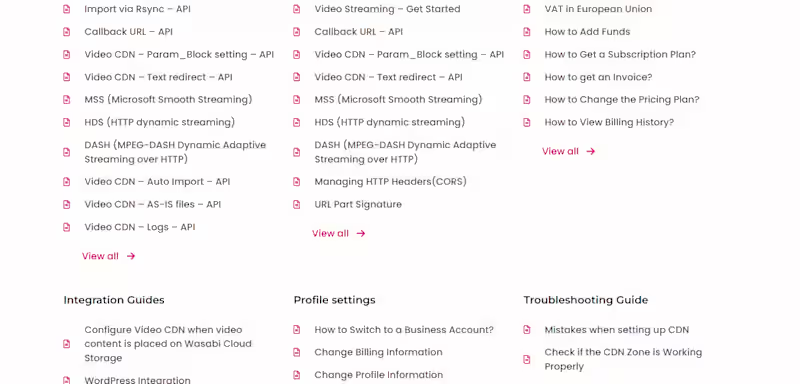Screen dimensions: 800x384
Task: Open 'Video CDN – AS-IS files – API'
Action: 153,204
